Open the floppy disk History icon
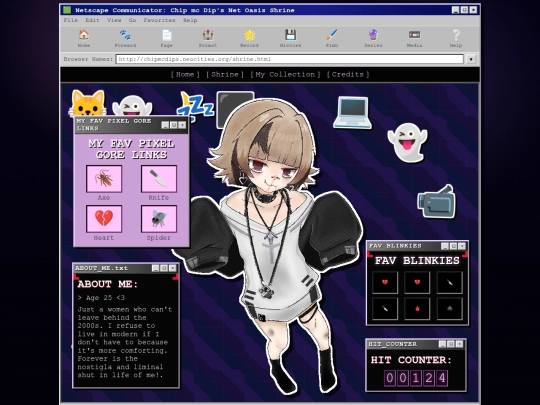The height and width of the screenshot is (405, 540). pos(290,35)
